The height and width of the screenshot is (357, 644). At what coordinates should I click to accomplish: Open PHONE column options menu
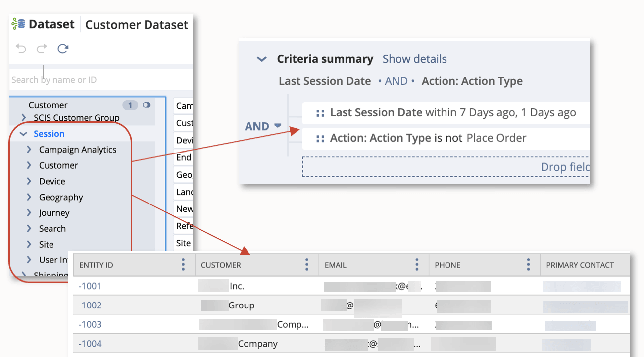(529, 265)
